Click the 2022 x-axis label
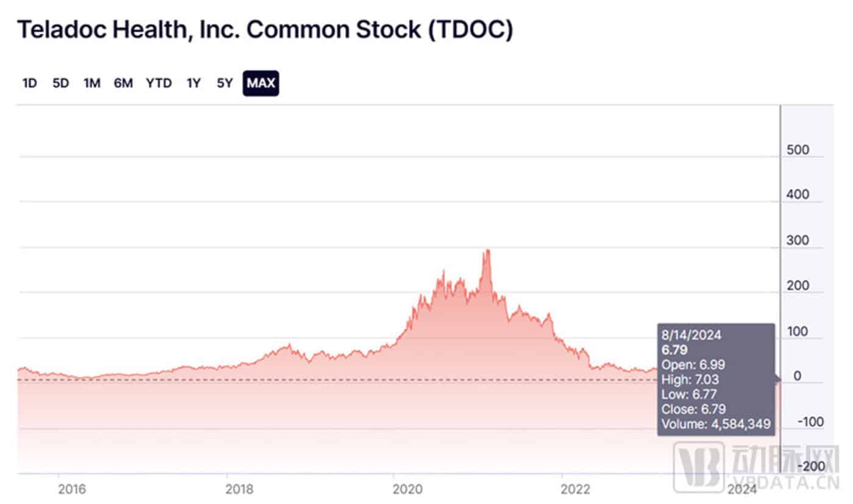This screenshot has width=853, height=504. click(575, 489)
